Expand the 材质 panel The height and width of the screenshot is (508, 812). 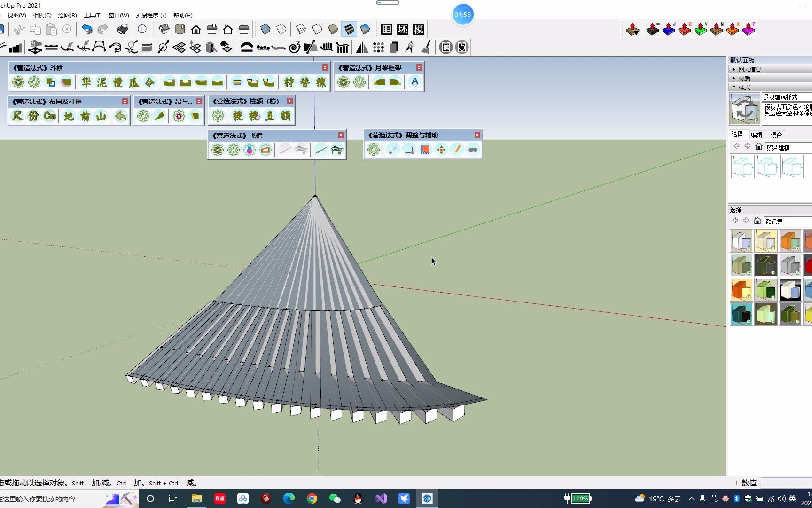click(x=744, y=78)
